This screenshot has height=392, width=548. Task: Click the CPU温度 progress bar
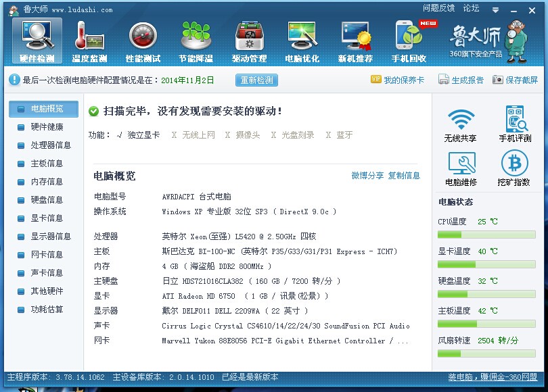[x=486, y=235]
